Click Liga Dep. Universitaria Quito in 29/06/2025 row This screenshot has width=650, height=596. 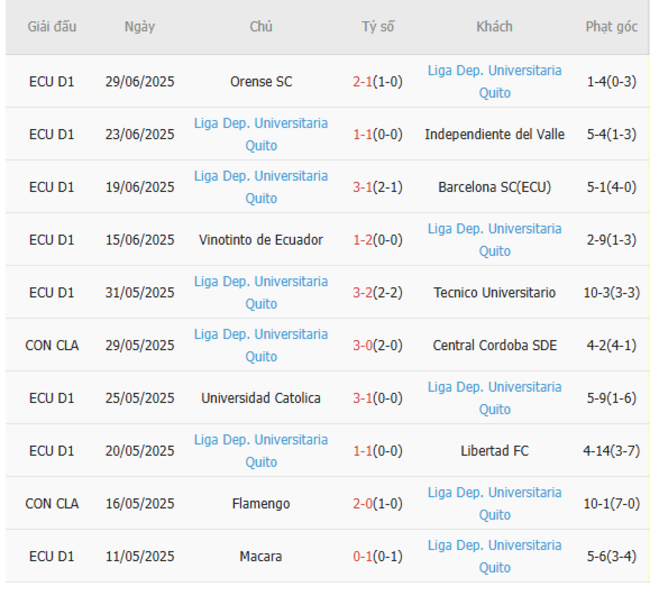click(494, 82)
